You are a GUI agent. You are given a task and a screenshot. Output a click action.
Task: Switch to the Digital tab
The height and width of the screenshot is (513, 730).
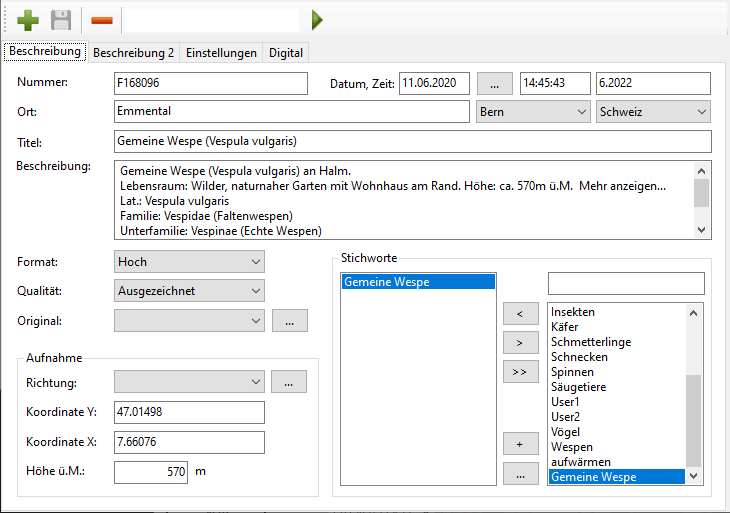(x=286, y=53)
